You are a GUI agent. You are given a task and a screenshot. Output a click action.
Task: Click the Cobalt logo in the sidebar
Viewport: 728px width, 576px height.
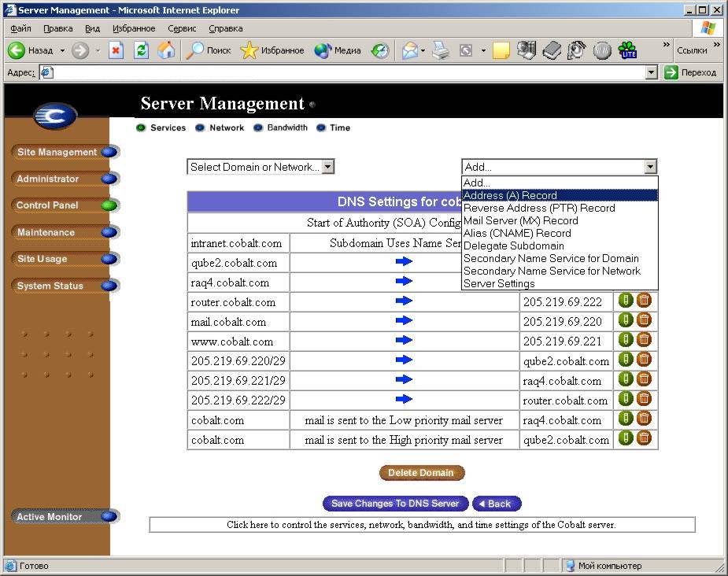[55, 116]
